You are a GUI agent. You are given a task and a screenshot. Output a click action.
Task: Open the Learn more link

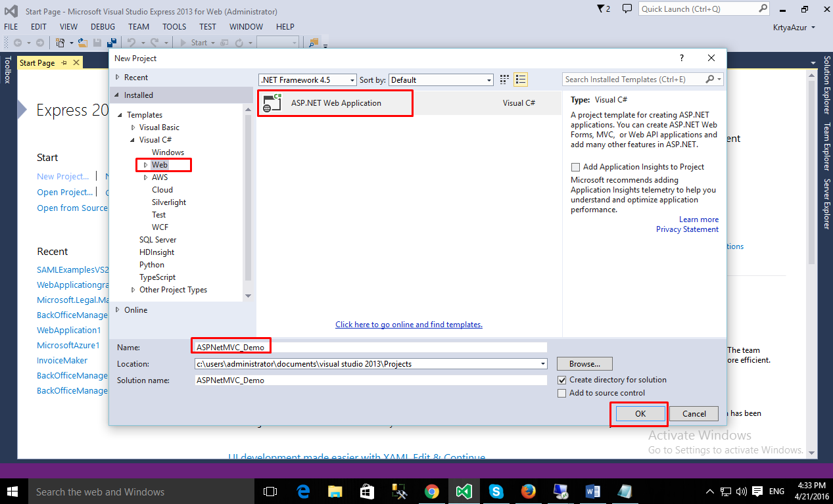(x=699, y=219)
